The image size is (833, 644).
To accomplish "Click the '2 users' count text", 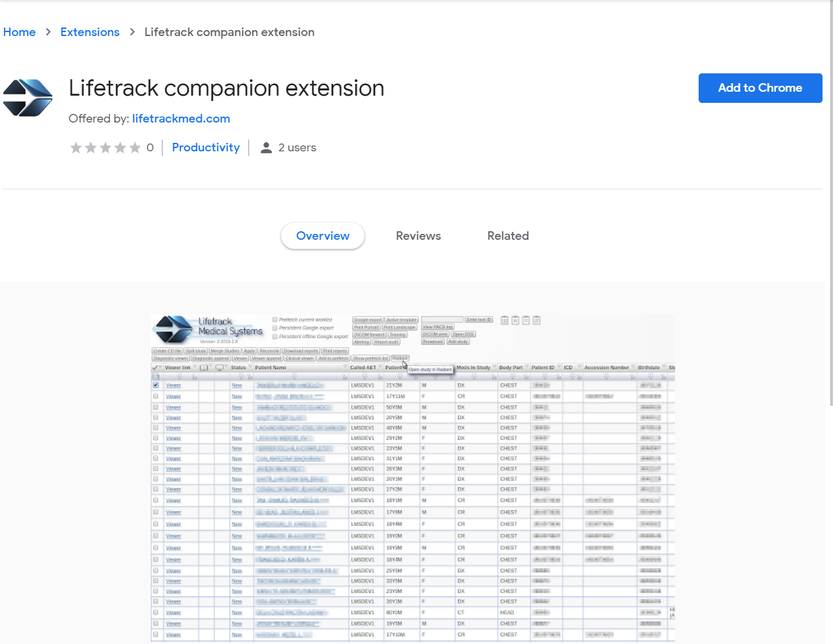I will coord(298,147).
